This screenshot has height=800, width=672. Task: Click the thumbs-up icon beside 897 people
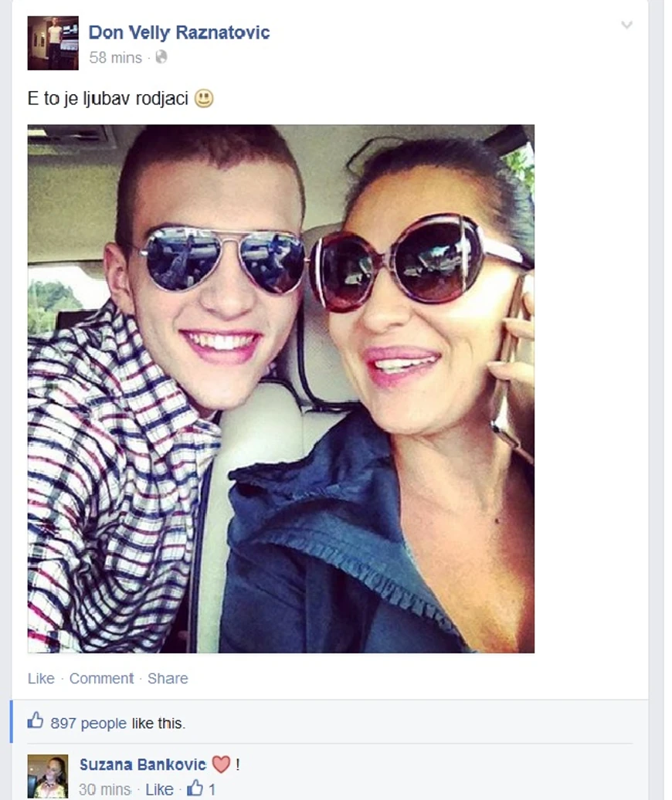coord(36,721)
